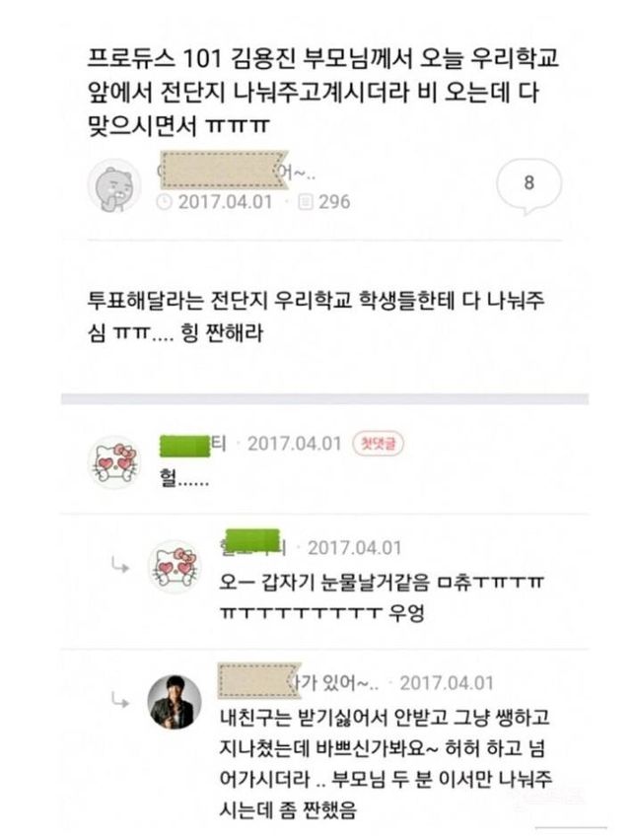
Task: Open the man photo avatar in last reply
Action: 175,702
